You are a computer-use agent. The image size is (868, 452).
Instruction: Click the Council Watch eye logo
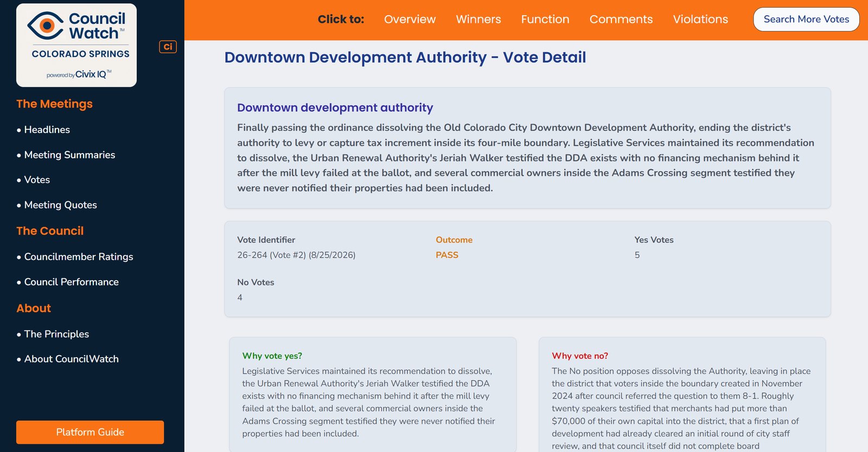coord(46,26)
